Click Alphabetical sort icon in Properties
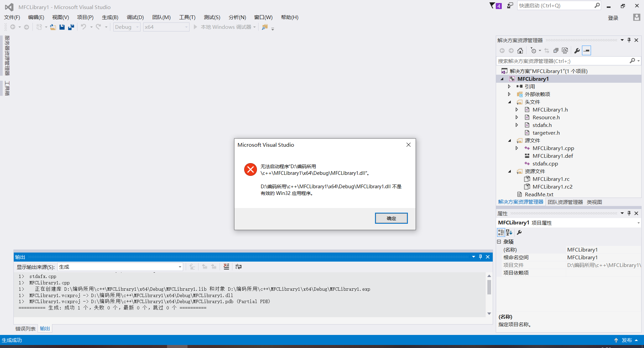Viewport: 644px width, 348px height. click(x=509, y=232)
